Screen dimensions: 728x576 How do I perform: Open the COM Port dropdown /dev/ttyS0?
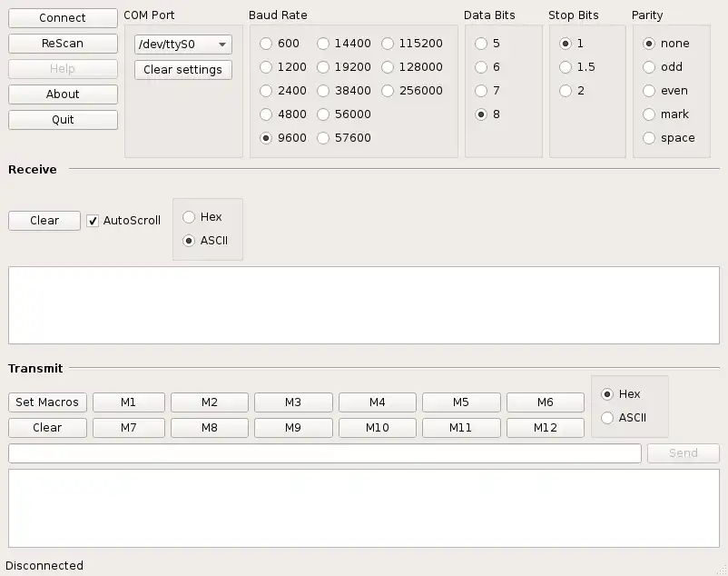click(183, 45)
